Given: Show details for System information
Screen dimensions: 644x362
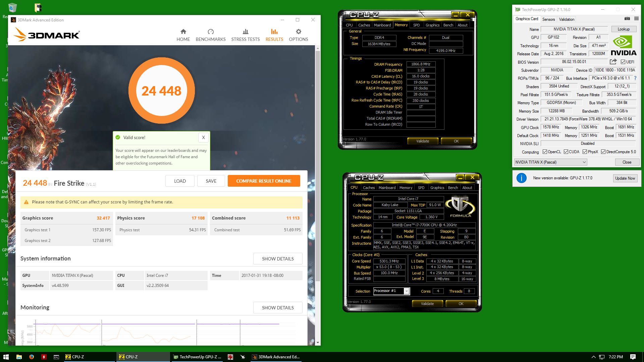Looking at the screenshot, I should point(278,259).
